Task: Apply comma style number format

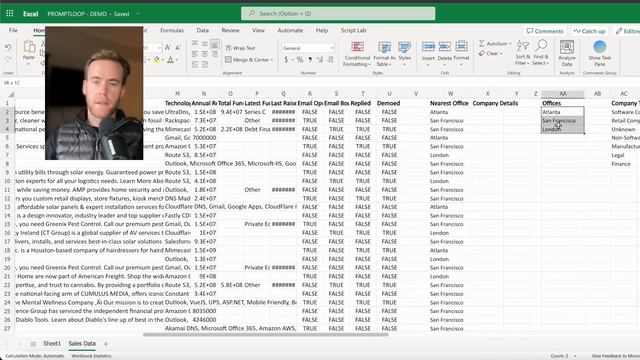Action: pyautogui.click(x=310, y=60)
